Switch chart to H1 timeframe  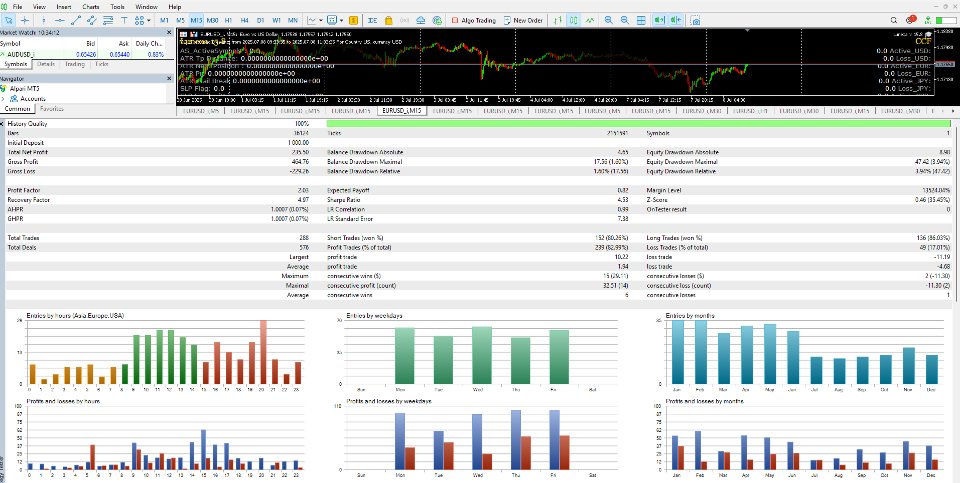(229, 20)
